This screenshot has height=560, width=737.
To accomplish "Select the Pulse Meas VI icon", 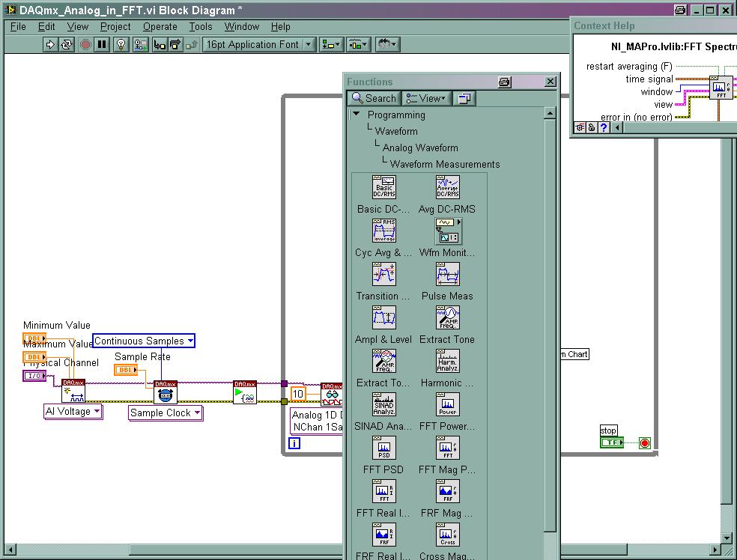I will coord(447,274).
